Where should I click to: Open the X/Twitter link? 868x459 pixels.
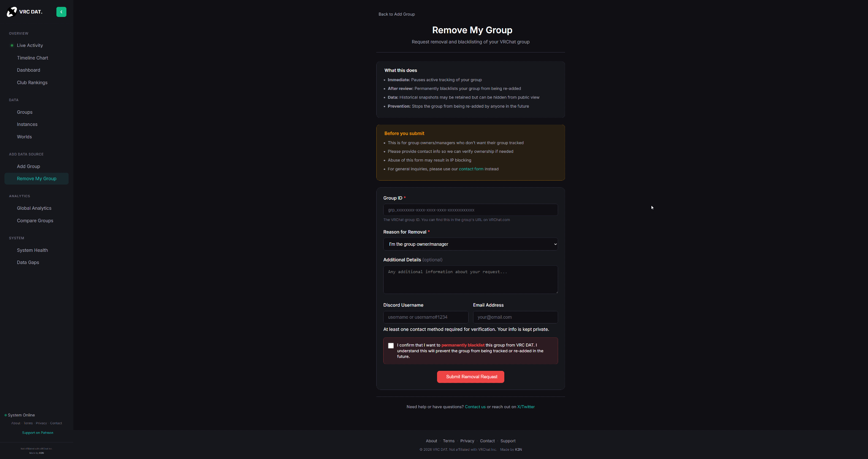click(526, 407)
